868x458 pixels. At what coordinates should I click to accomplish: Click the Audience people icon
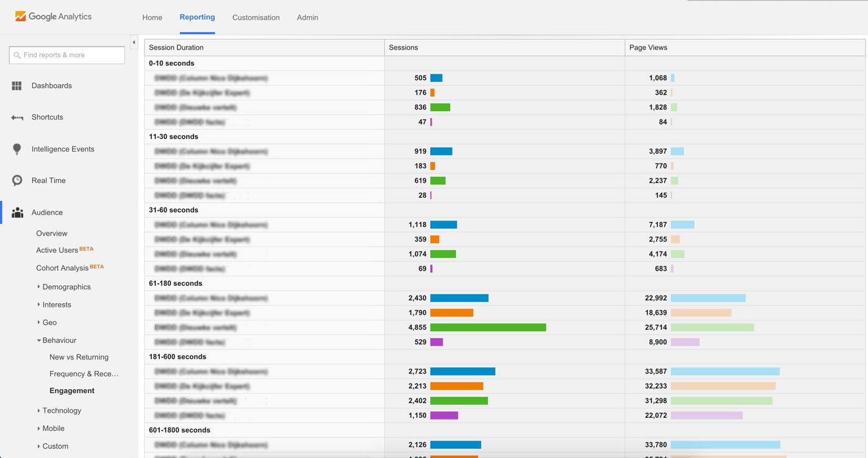(17, 213)
